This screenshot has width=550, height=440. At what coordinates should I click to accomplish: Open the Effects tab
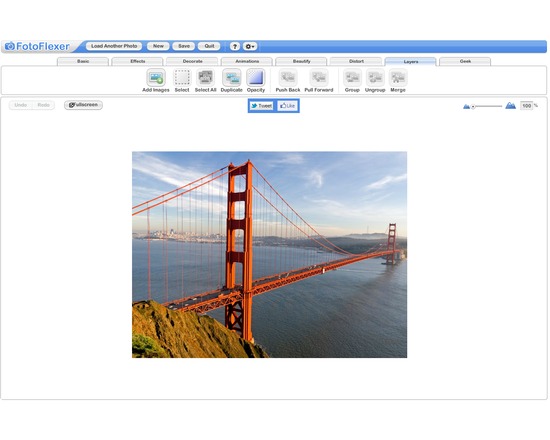(138, 61)
